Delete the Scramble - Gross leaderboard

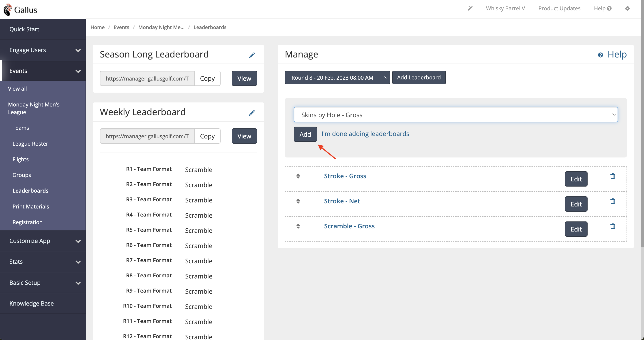[613, 226]
